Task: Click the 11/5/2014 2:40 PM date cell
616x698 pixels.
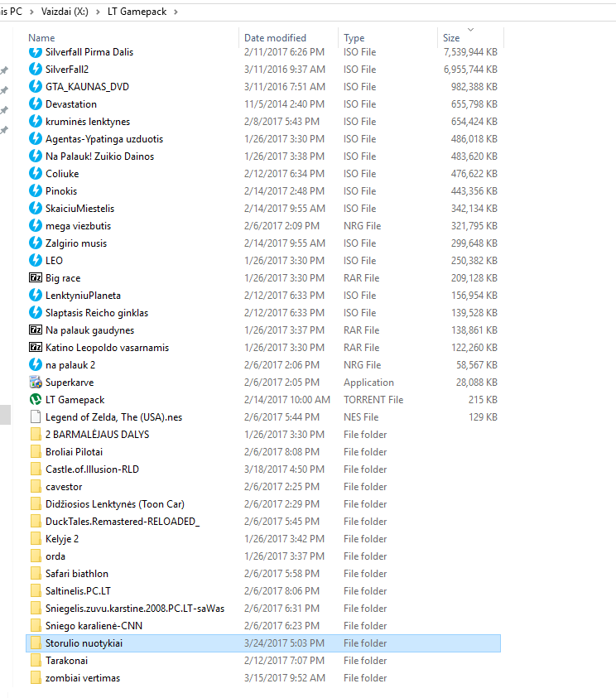Action: point(284,104)
